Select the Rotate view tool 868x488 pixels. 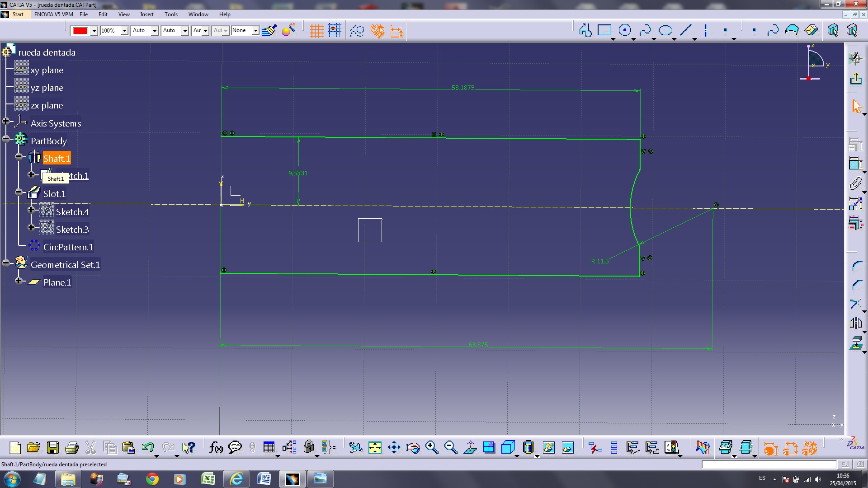point(413,447)
